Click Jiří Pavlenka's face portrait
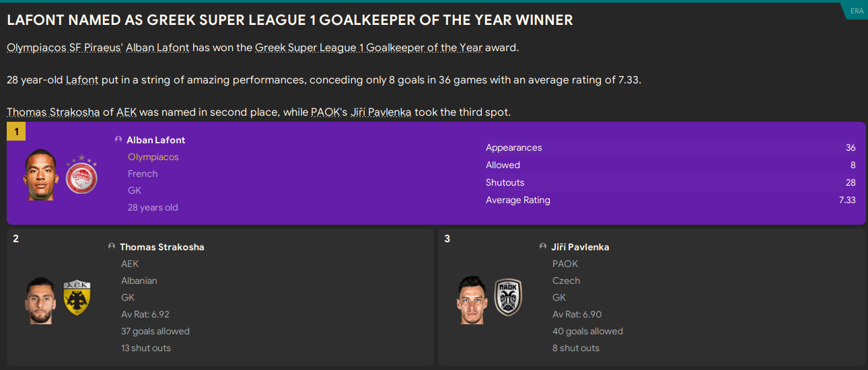Screen dimensions: 868x370 click(x=473, y=300)
